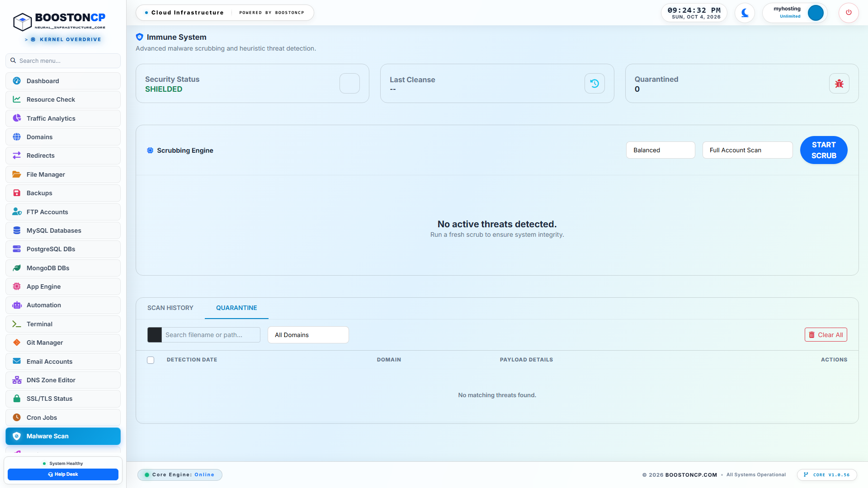This screenshot has height=488, width=868.
Task: Open MySQL Databases
Action: [x=63, y=230]
